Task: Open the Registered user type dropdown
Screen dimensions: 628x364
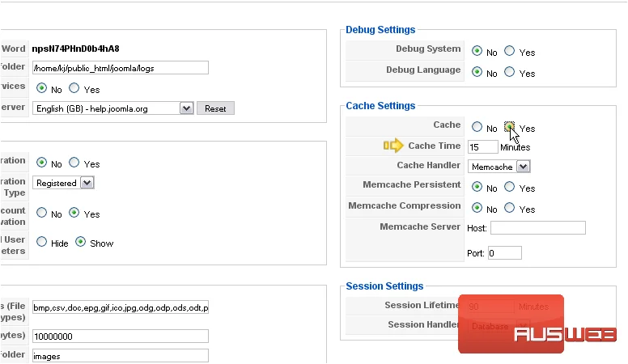Action: 63,183
